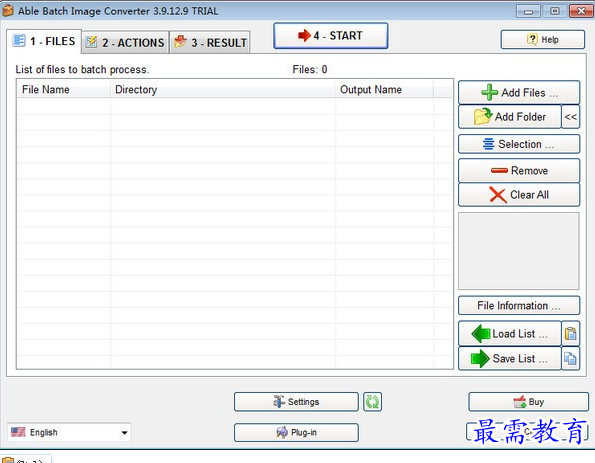This screenshot has width=595, height=463.
Task: Open File Information dialog
Action: (519, 306)
